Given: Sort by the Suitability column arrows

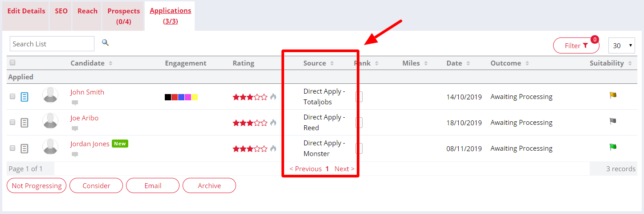Looking at the screenshot, I should click(x=630, y=63).
